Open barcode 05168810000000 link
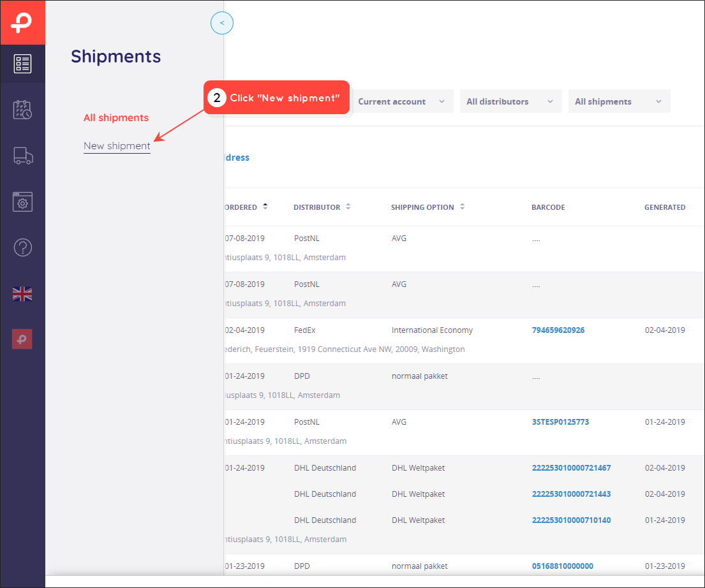 point(563,566)
